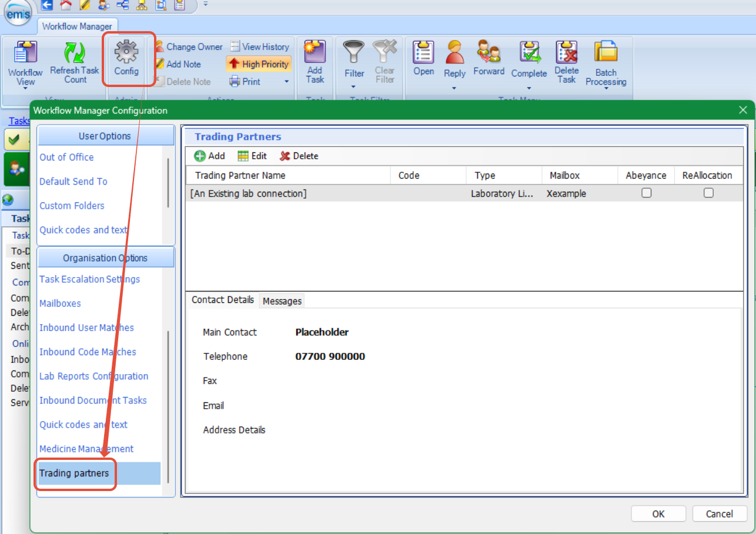
Task: Click Reply in the ribbon
Action: click(x=454, y=59)
